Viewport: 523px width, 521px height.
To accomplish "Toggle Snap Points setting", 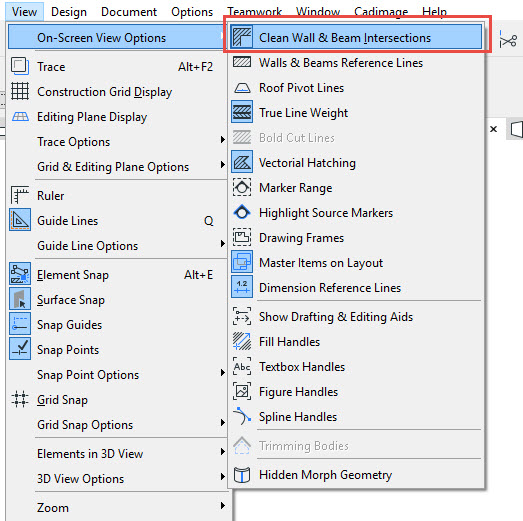I will (x=118, y=350).
